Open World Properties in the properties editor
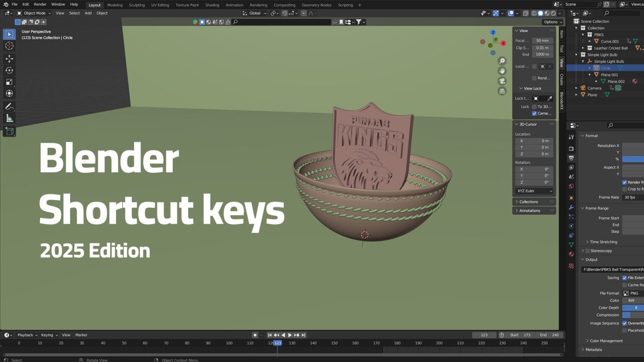 click(x=571, y=185)
